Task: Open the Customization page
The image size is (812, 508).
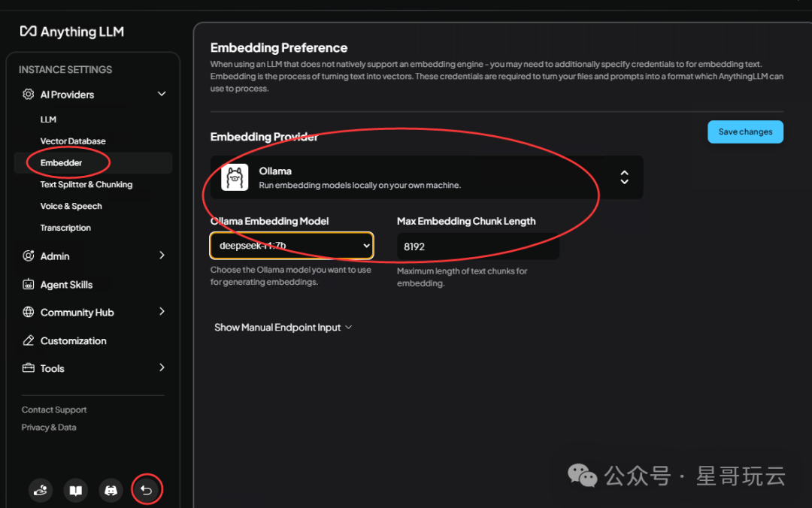Action: pos(73,340)
